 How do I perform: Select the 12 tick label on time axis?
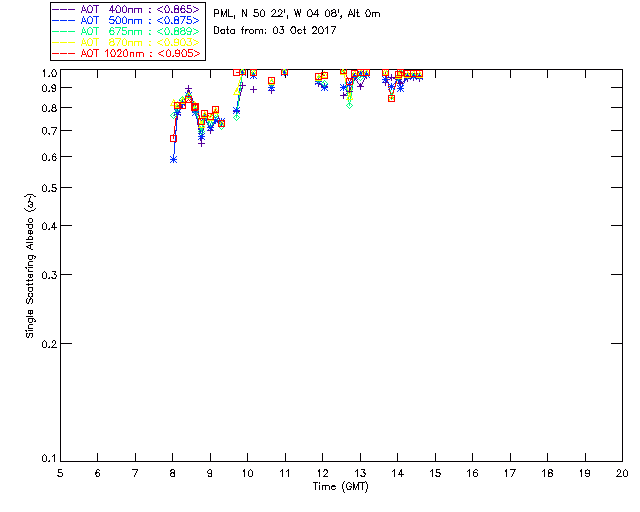(x=322, y=473)
